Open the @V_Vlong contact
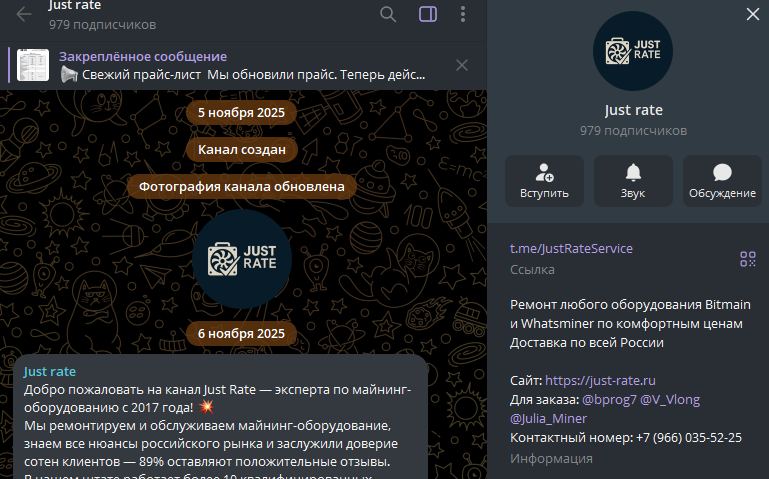 pos(670,400)
